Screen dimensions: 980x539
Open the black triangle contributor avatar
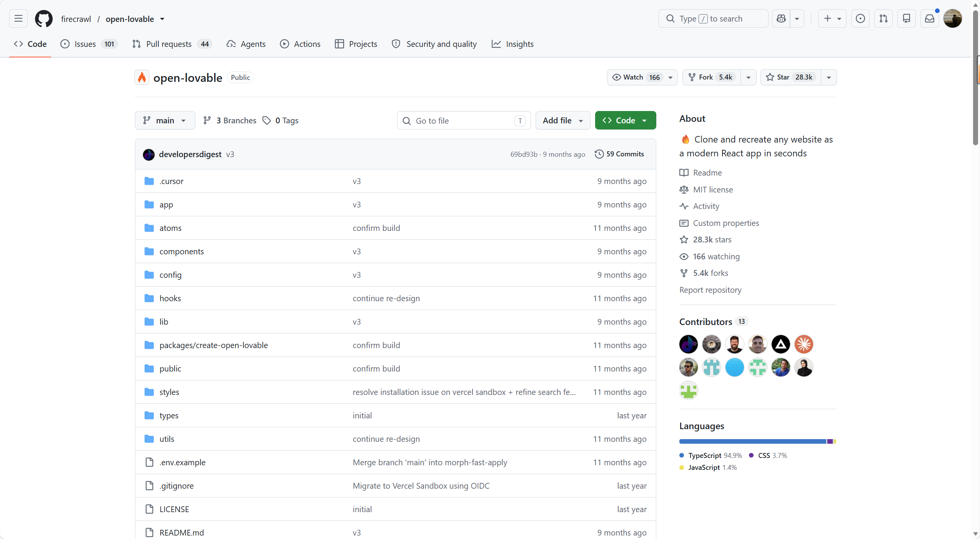781,344
